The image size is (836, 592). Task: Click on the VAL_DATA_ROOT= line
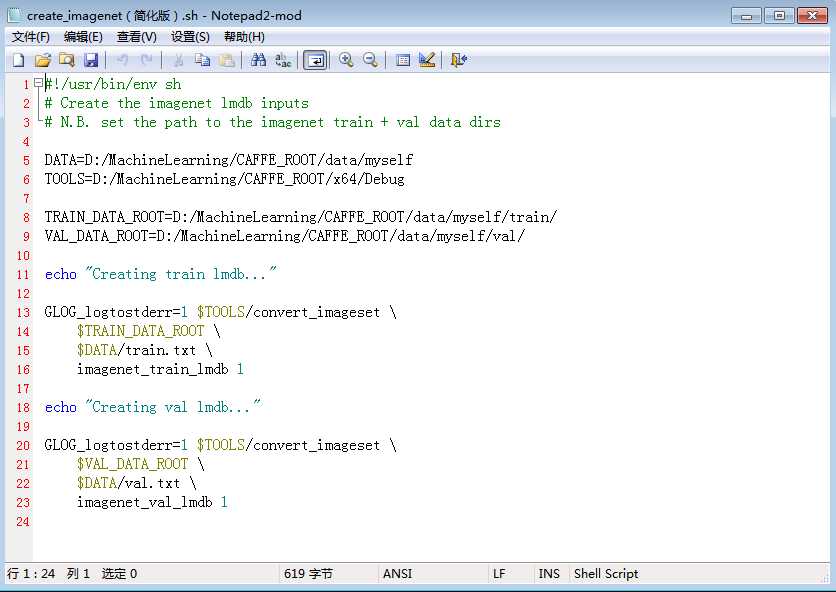coord(285,236)
